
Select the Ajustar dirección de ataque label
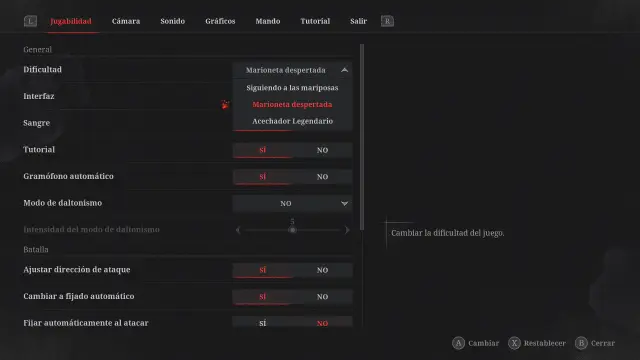click(77, 269)
